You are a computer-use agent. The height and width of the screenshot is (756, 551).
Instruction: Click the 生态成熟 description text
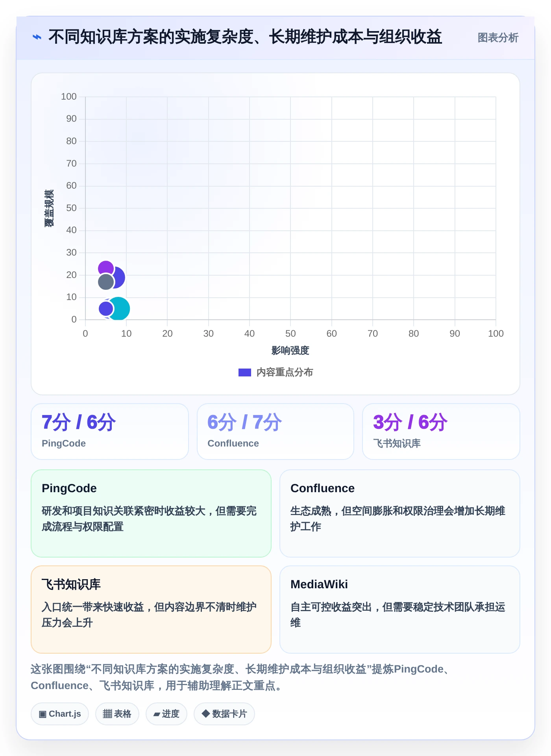(x=398, y=519)
